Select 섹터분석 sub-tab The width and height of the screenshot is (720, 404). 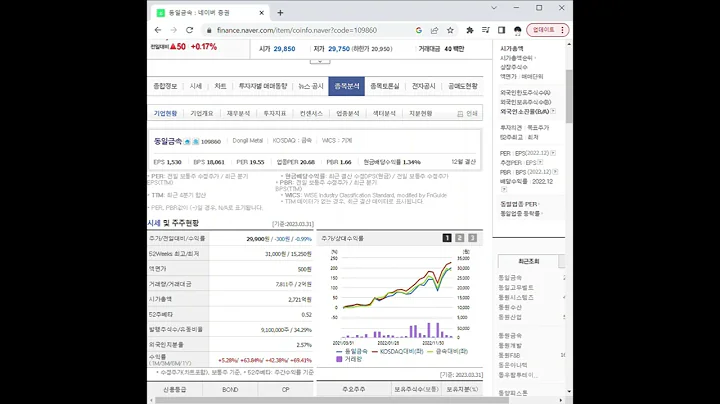(384, 113)
